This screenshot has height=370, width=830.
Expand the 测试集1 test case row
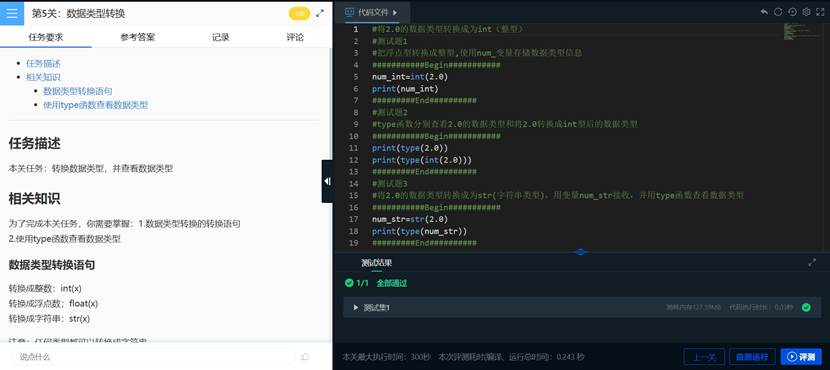tap(581, 308)
